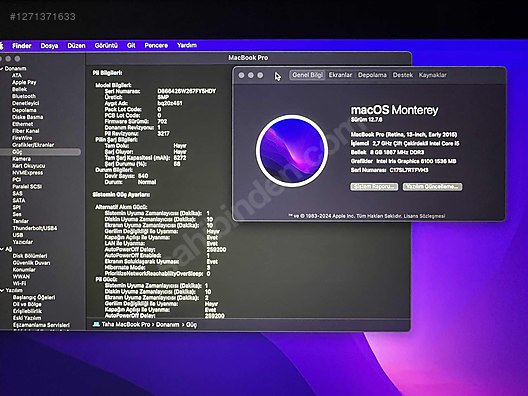Select ATA in the sidebar
The height and width of the screenshot is (396, 528).
tap(17, 75)
